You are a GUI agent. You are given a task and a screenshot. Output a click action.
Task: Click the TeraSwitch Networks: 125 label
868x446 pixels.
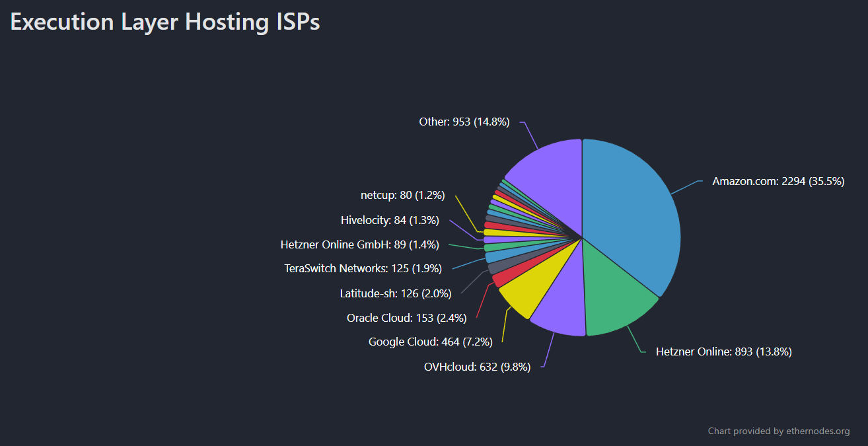363,268
